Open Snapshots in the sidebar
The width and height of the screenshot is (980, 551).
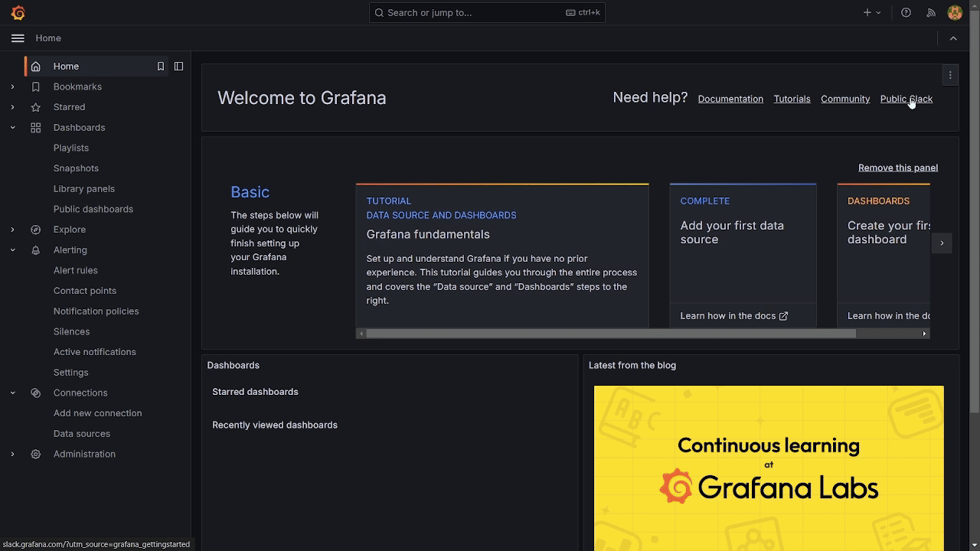coord(76,168)
